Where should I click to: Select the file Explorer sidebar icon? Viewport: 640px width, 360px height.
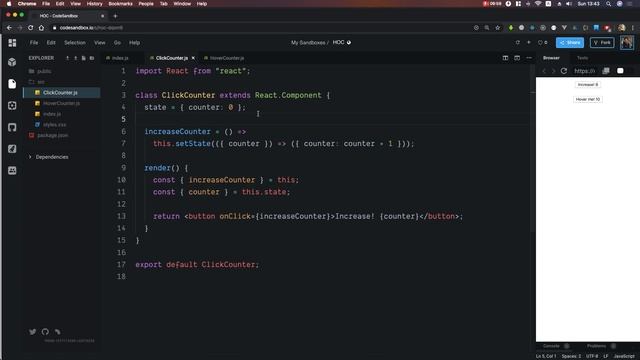point(12,84)
